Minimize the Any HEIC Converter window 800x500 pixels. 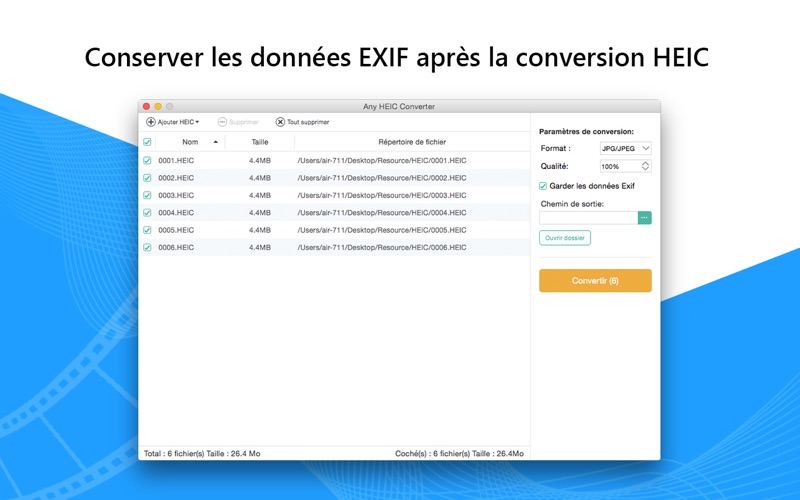pyautogui.click(x=158, y=106)
